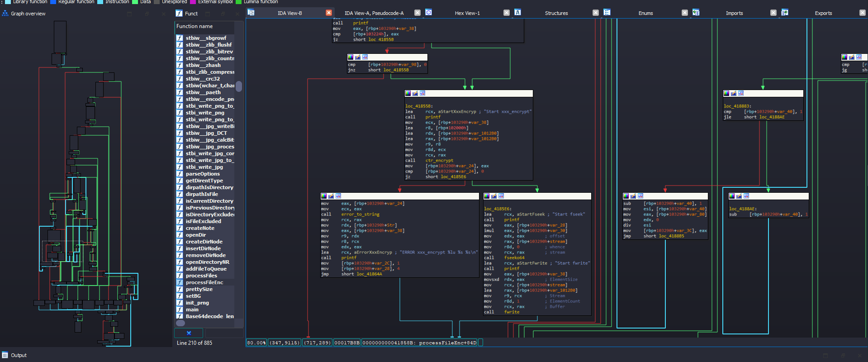The image size is (868, 362).
Task: Sort by the Function name column header
Action: coord(204,26)
